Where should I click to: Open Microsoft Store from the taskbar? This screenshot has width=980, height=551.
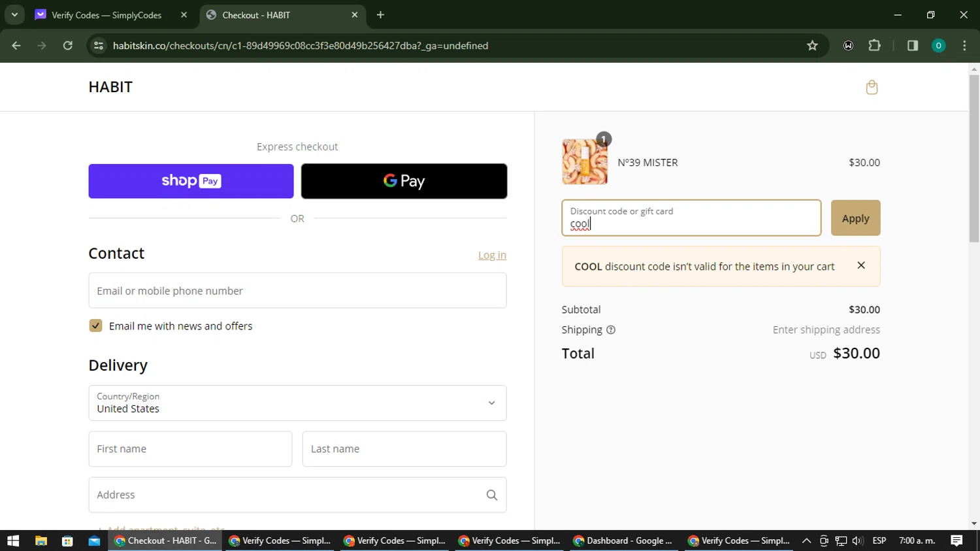point(67,541)
